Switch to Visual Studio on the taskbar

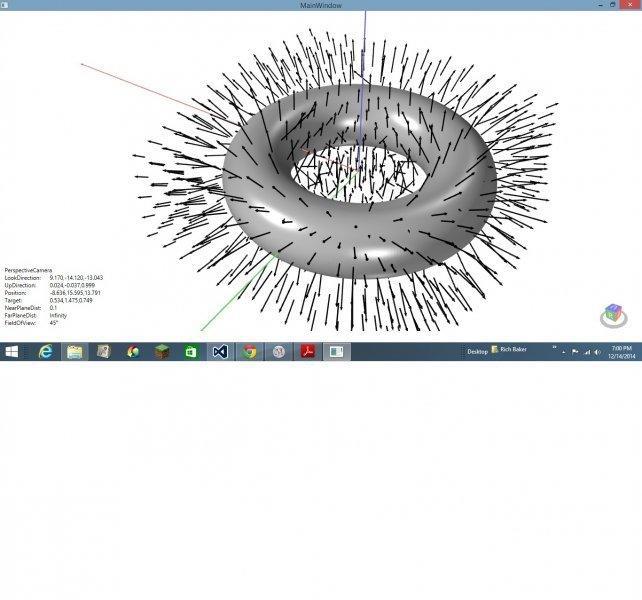[x=220, y=352]
